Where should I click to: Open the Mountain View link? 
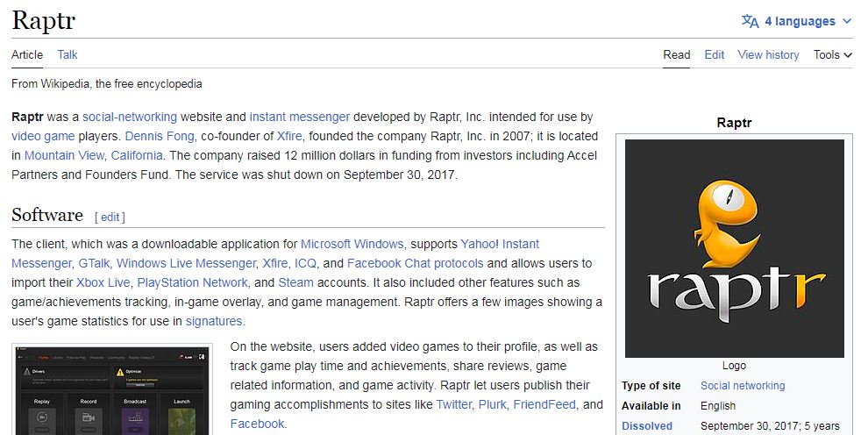(63, 155)
